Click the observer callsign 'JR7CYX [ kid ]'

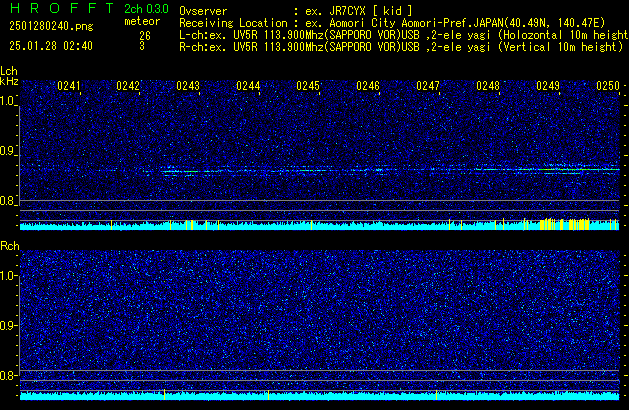[370, 11]
